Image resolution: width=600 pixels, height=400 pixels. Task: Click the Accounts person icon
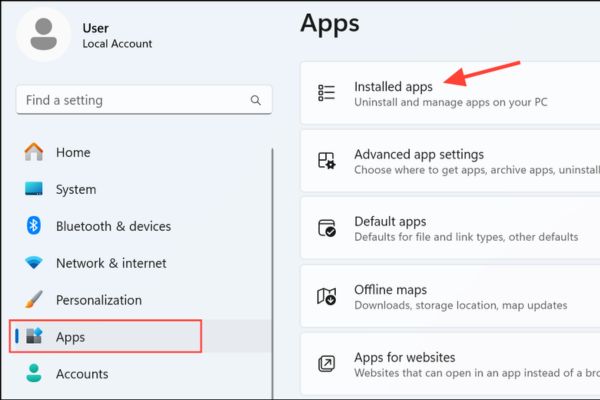click(34, 374)
